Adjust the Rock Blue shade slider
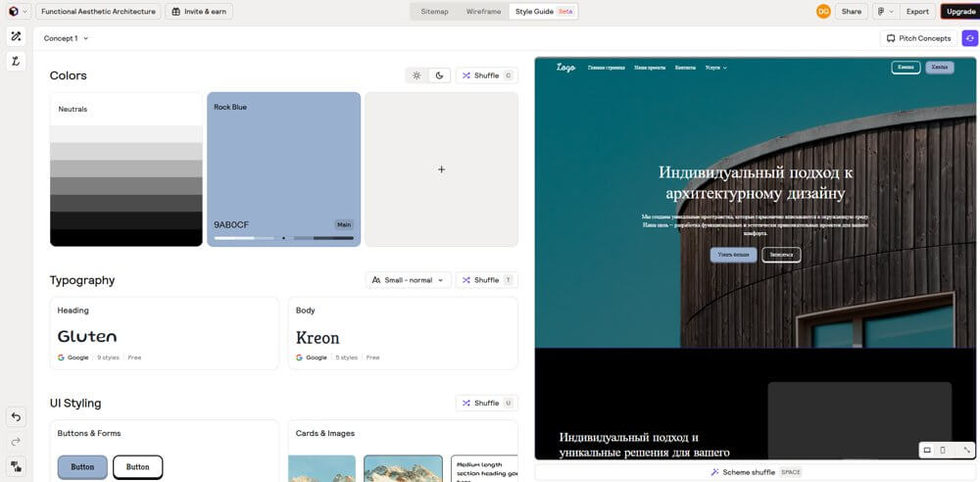The width and height of the screenshot is (980, 482). pyautogui.click(x=284, y=238)
